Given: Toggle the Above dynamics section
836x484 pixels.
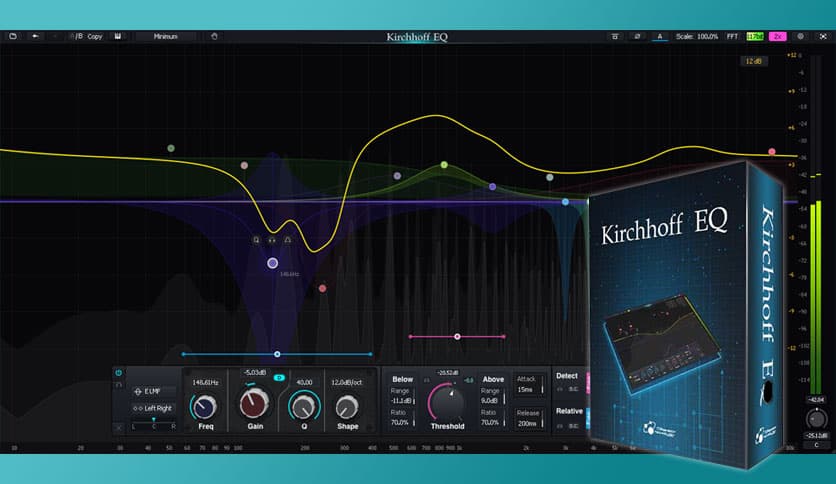Looking at the screenshot, I should [x=493, y=380].
